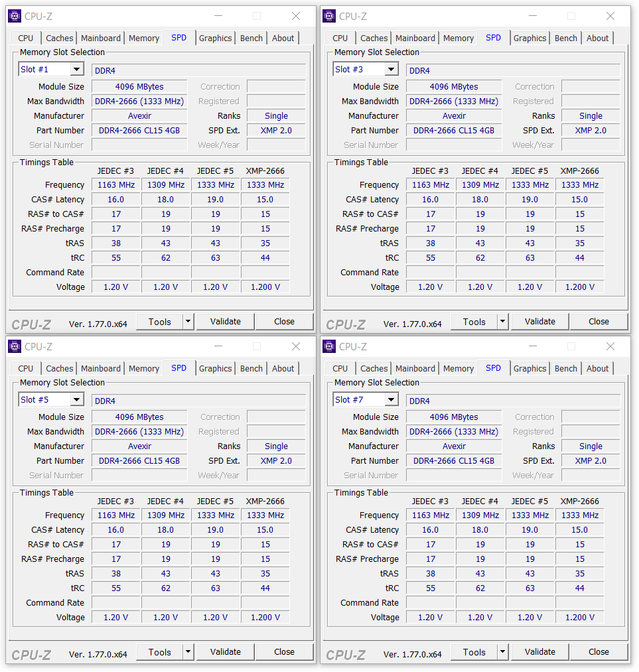Click Validate in Slot #7 window
This screenshot has width=639, height=672.
(540, 652)
